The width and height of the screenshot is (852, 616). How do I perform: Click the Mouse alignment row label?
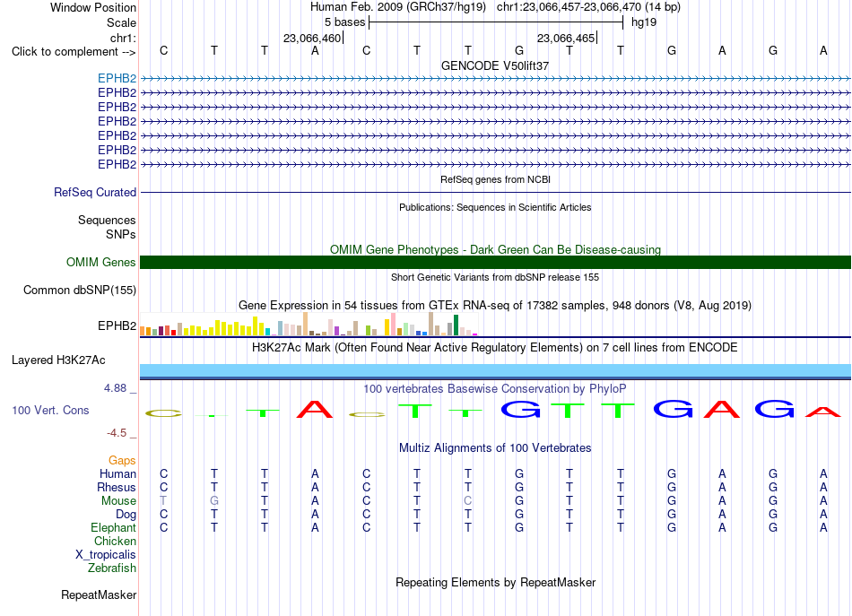point(118,501)
